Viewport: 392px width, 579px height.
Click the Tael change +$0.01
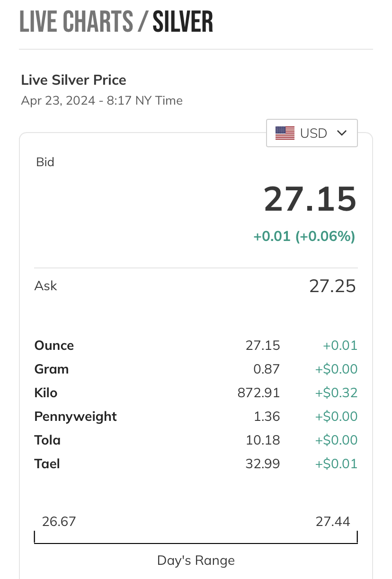point(336,464)
